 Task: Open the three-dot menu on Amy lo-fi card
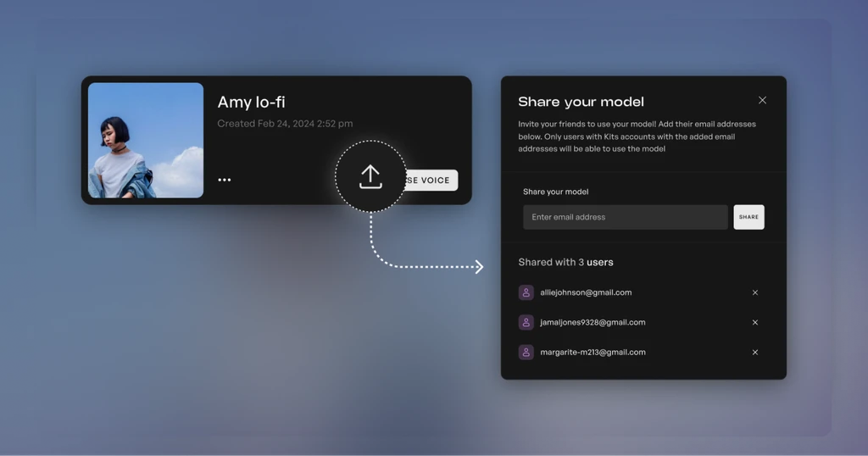tap(224, 180)
